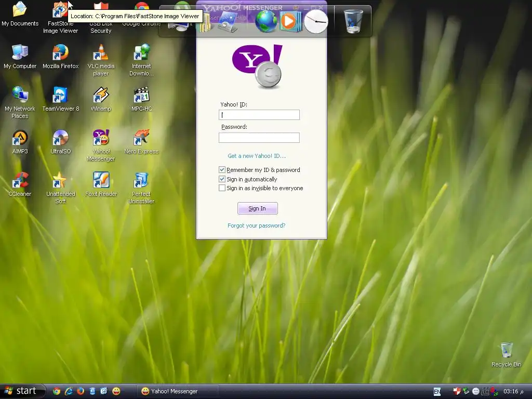Select the Yahoo! Messenger taskbar button
Image resolution: width=532 pixels, height=399 pixels.
[x=178, y=391]
